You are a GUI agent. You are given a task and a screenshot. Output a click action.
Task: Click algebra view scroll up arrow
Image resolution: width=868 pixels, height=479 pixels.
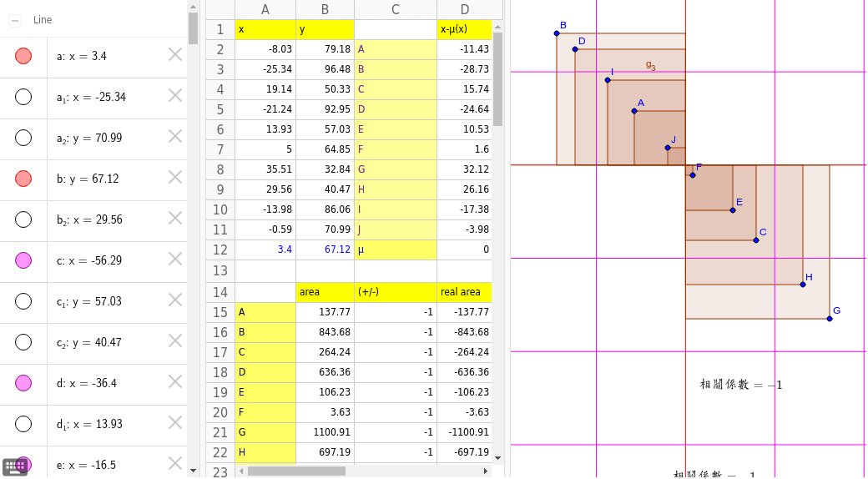pyautogui.click(x=193, y=8)
